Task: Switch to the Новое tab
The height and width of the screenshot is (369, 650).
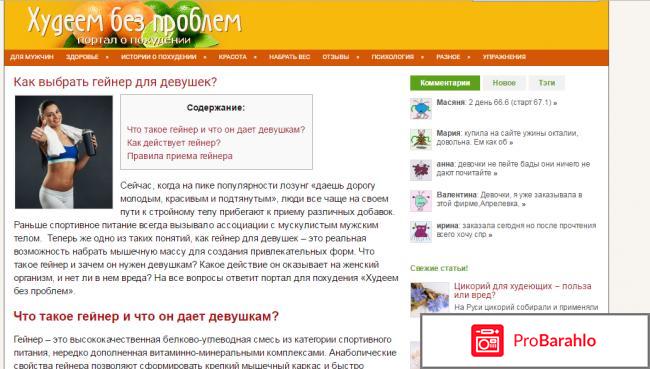Action: click(504, 83)
